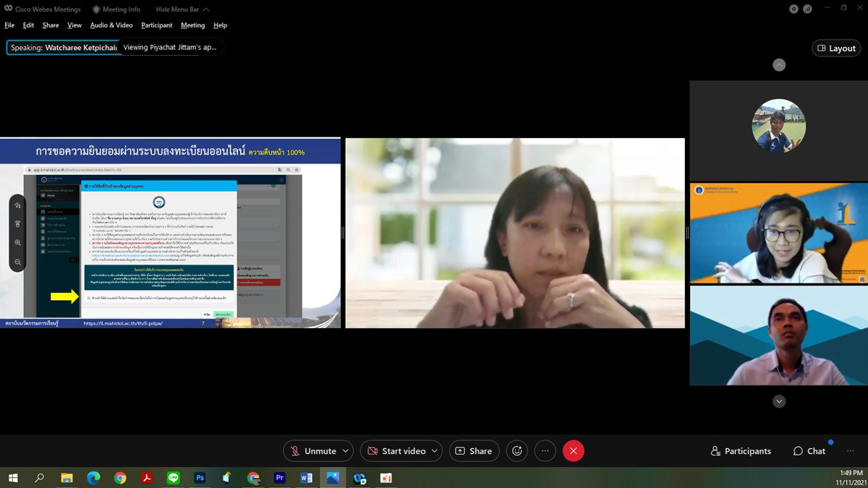Expand video options arrow beside Start video
The image size is (868, 488).
434,451
